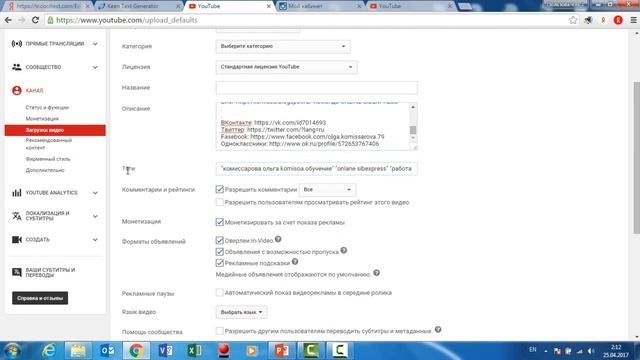Click the browser forward arrow
Screen dimensions: 640x360
click(22, 20)
